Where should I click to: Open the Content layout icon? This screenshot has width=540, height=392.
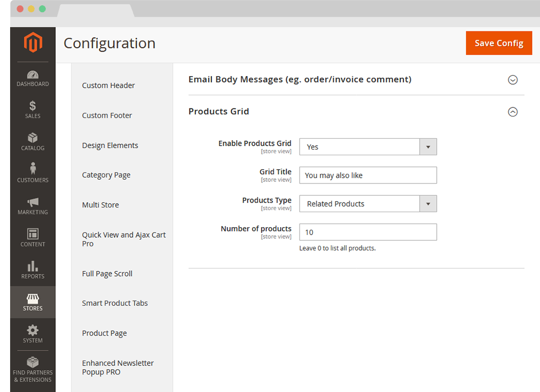click(32, 234)
